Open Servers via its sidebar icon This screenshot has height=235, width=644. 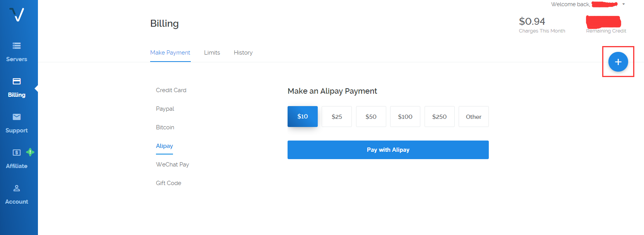pyautogui.click(x=17, y=46)
